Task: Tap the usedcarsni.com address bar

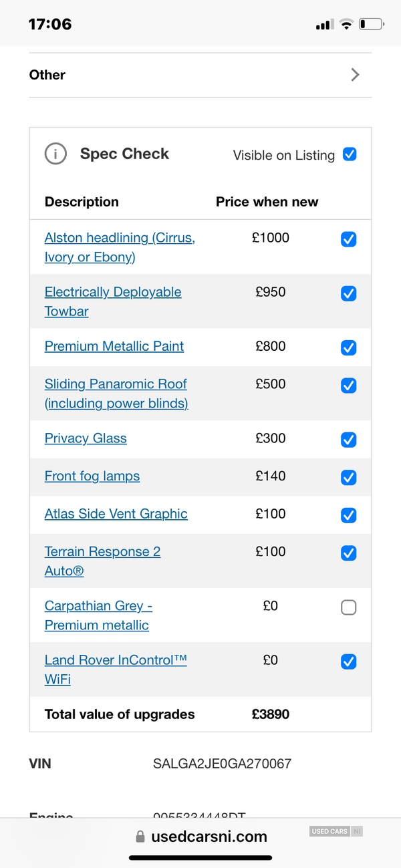Action: pyautogui.click(x=201, y=837)
